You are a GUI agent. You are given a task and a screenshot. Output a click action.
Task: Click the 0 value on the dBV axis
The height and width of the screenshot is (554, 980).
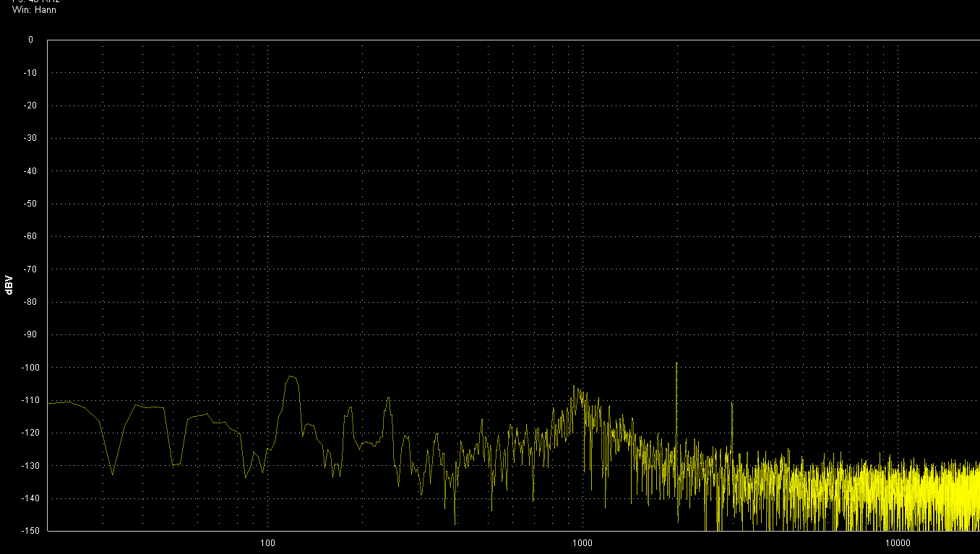30,40
